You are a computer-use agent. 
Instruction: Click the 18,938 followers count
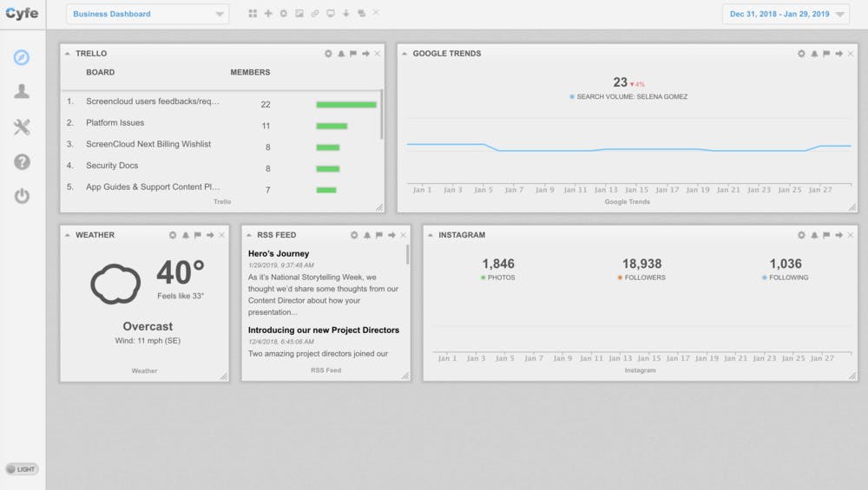coord(641,264)
